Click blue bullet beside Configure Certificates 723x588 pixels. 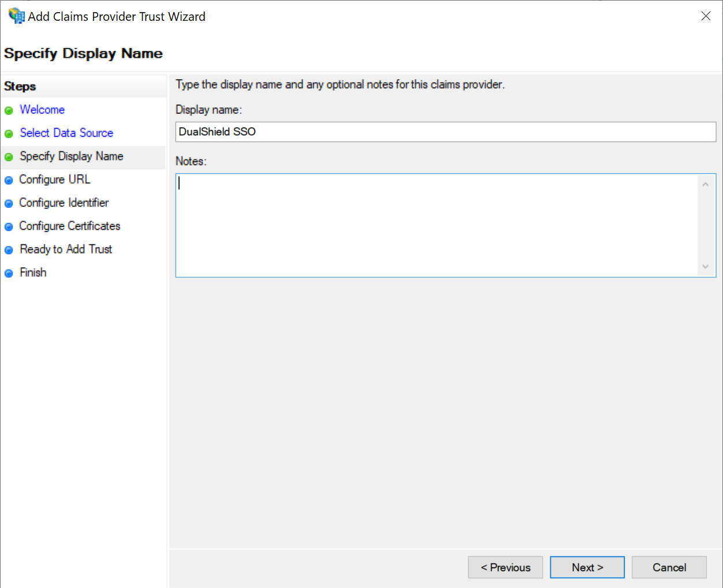click(x=9, y=227)
